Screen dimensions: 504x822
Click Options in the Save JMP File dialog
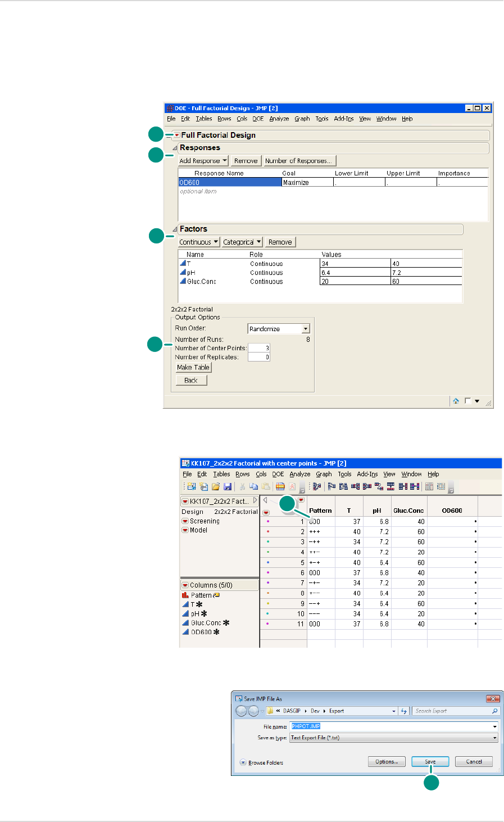(386, 762)
